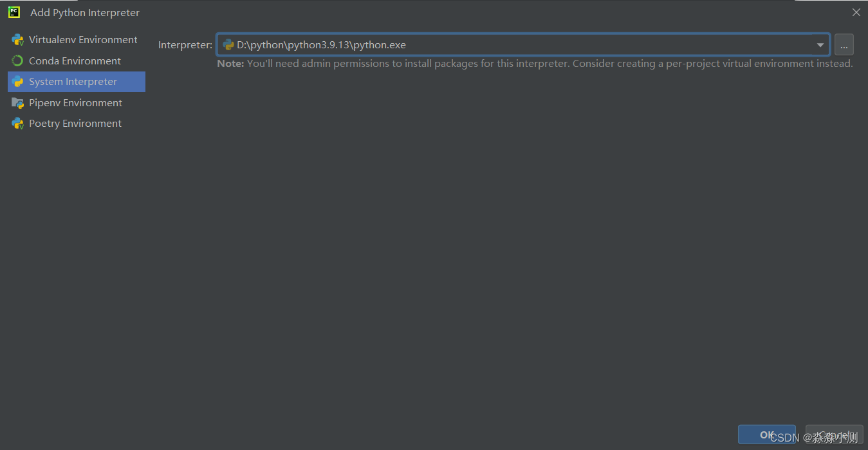Select Pipenv Environment in the sidebar
The image size is (868, 450).
point(76,103)
